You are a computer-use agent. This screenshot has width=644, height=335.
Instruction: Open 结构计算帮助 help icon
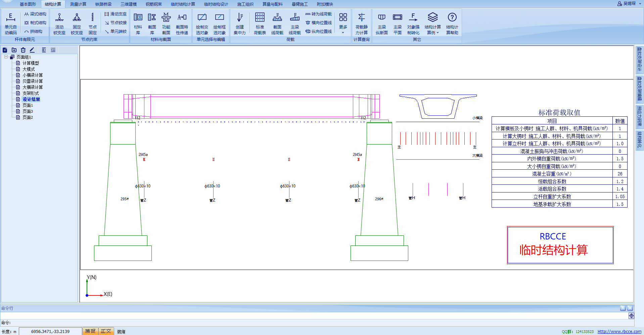(452, 23)
